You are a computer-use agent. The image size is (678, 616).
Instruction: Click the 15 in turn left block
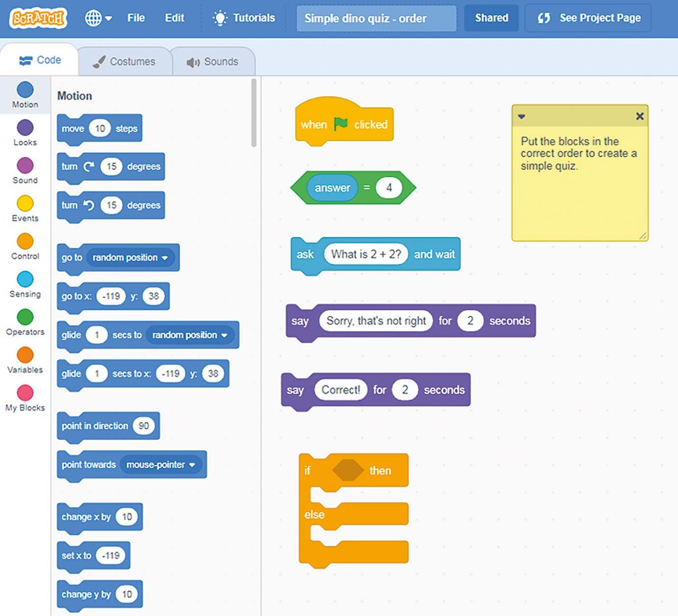point(112,205)
